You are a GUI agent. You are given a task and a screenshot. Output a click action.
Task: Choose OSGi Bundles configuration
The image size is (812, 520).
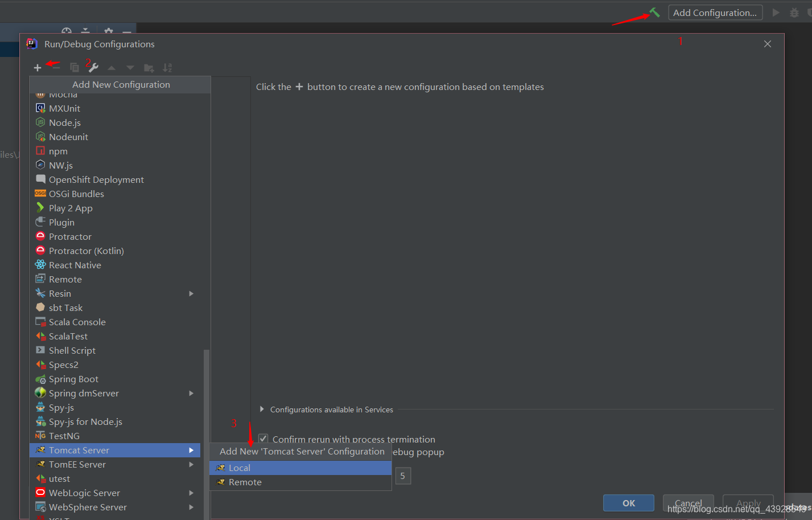tap(115, 194)
